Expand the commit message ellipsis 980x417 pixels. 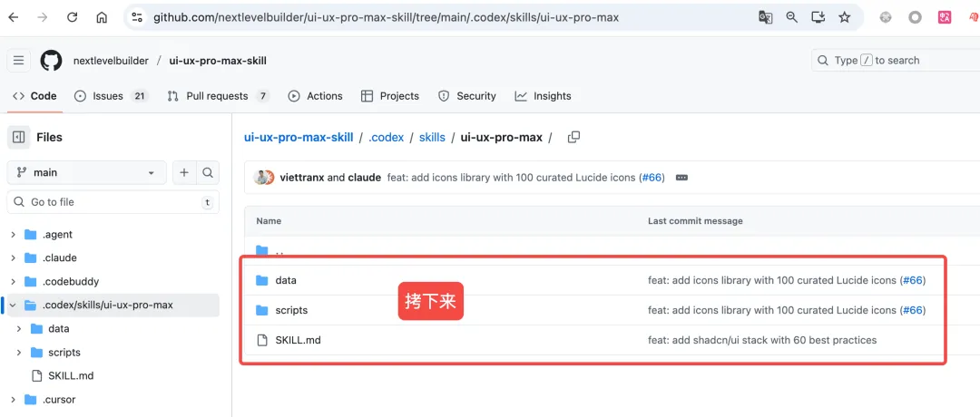click(x=681, y=178)
